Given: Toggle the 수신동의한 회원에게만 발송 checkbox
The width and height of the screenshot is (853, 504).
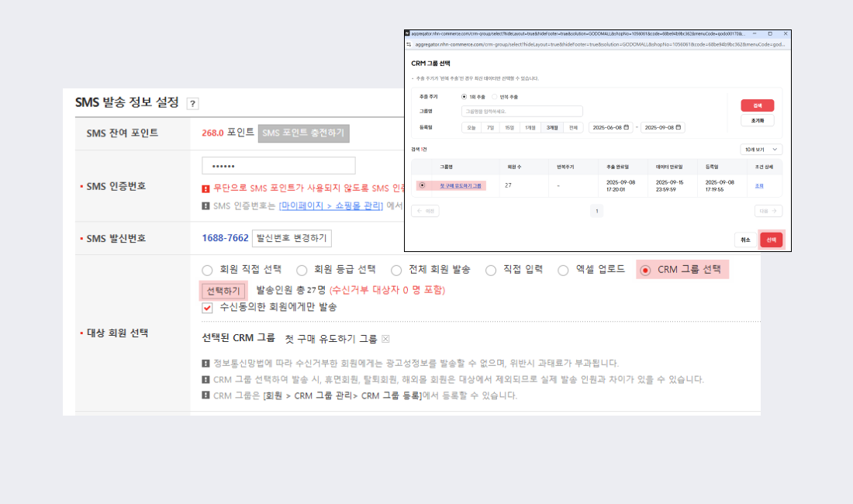Looking at the screenshot, I should [207, 307].
